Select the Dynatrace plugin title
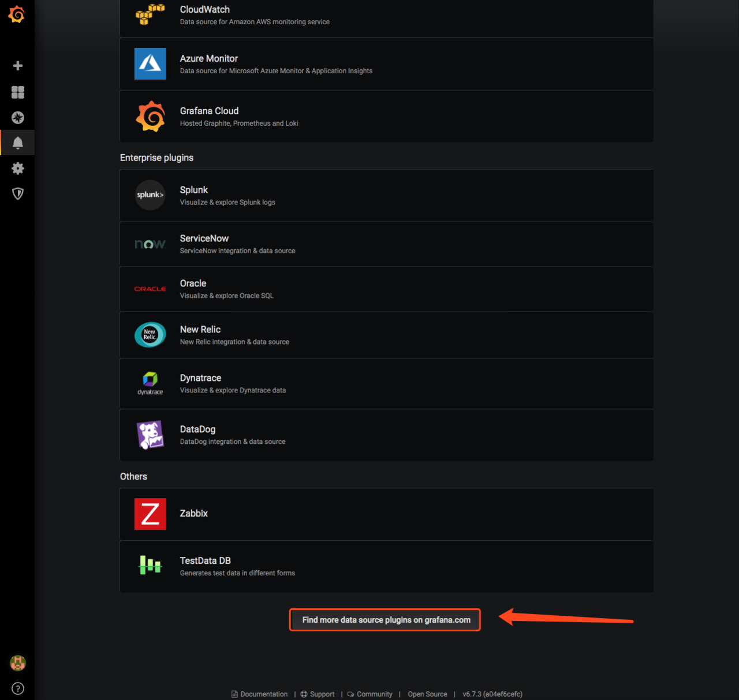This screenshot has width=739, height=700. (x=200, y=378)
